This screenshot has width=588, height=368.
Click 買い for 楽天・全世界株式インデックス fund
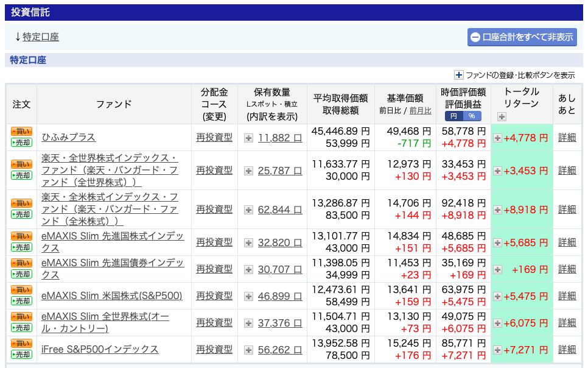(x=21, y=164)
